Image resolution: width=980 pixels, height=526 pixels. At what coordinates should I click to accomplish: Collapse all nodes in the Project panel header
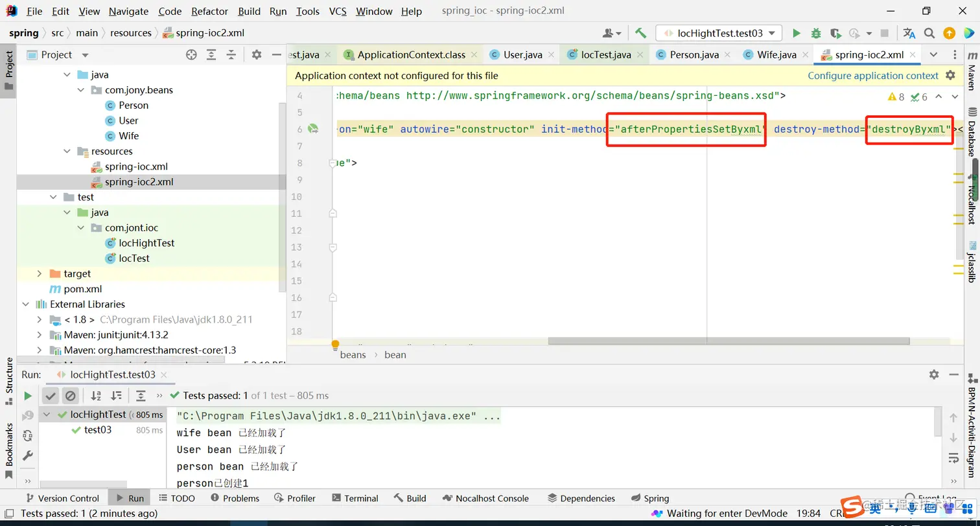(230, 55)
